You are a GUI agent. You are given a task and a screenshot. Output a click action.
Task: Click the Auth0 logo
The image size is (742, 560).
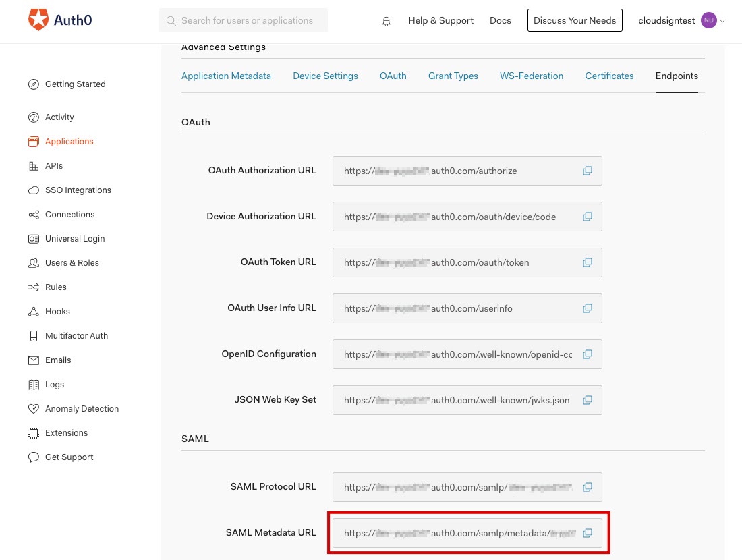pos(59,20)
